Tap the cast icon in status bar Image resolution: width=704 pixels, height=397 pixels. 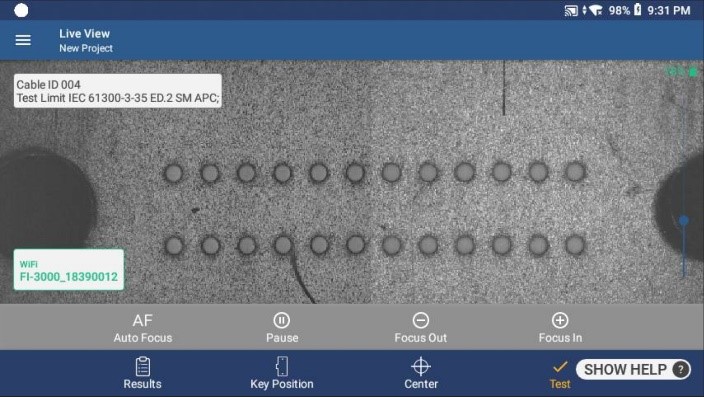(x=571, y=11)
